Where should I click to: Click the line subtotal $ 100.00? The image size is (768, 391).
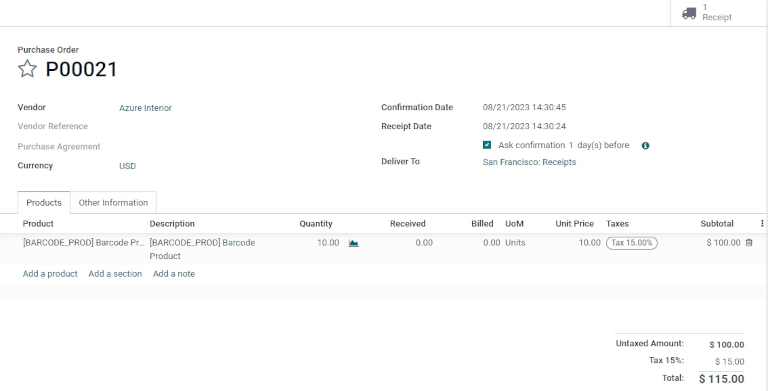[723, 243]
